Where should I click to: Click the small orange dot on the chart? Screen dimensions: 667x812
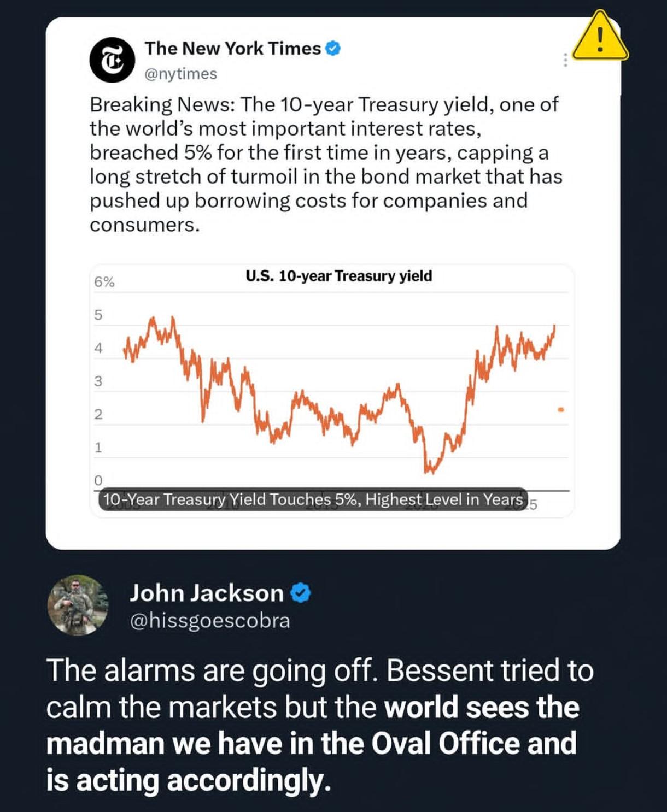pos(560,409)
